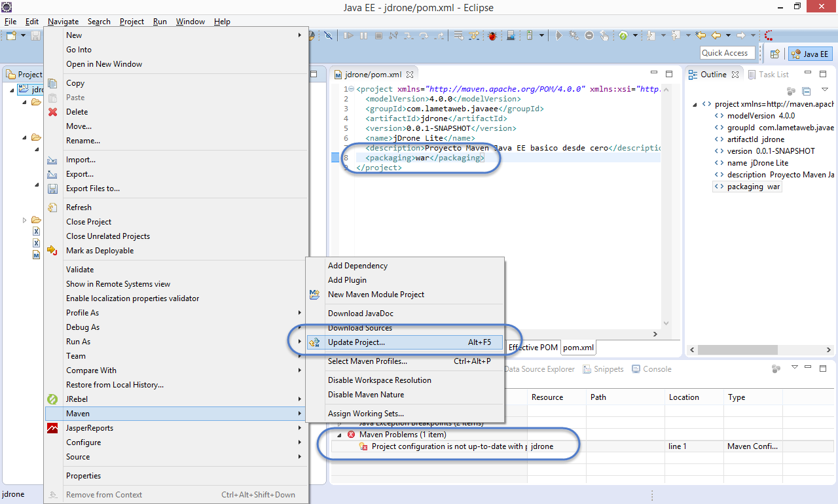Image resolution: width=838 pixels, height=504 pixels.
Task: Open the Snippets tab
Action: pyautogui.click(x=603, y=369)
